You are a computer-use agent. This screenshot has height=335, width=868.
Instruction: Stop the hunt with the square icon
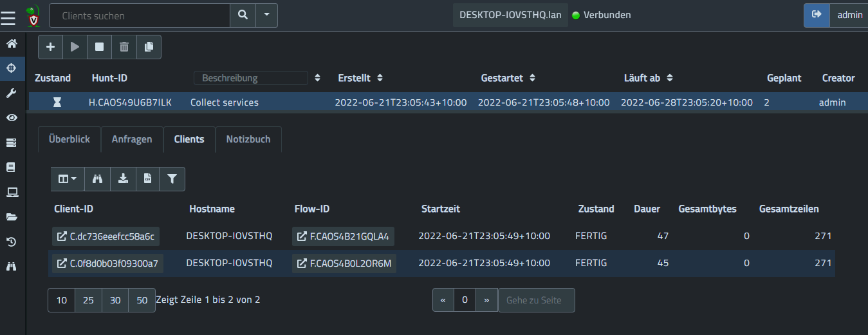coord(99,47)
